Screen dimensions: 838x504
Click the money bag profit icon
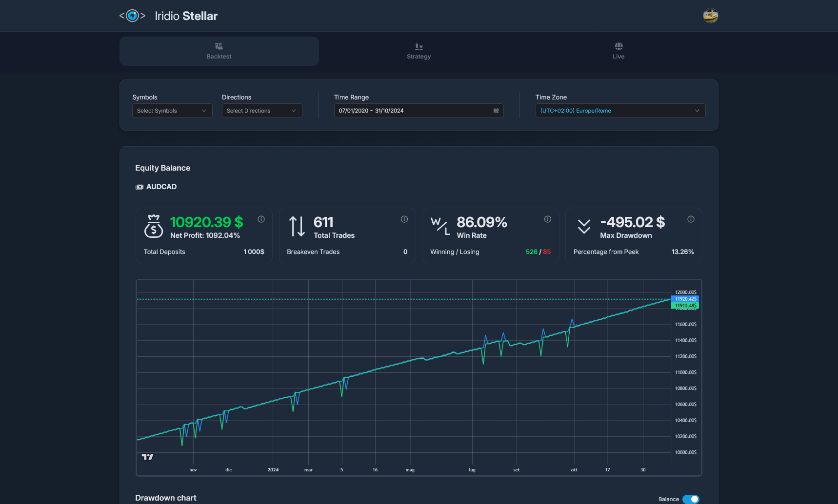[x=154, y=226]
